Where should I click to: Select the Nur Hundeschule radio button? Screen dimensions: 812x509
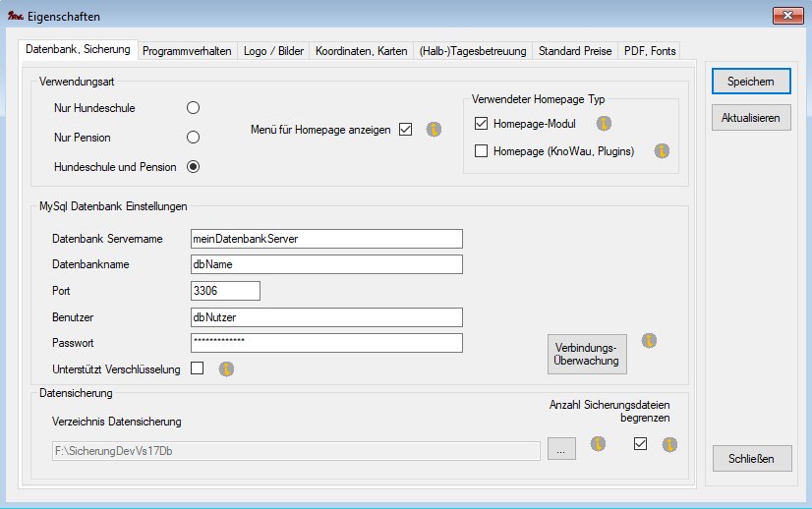[x=194, y=107]
